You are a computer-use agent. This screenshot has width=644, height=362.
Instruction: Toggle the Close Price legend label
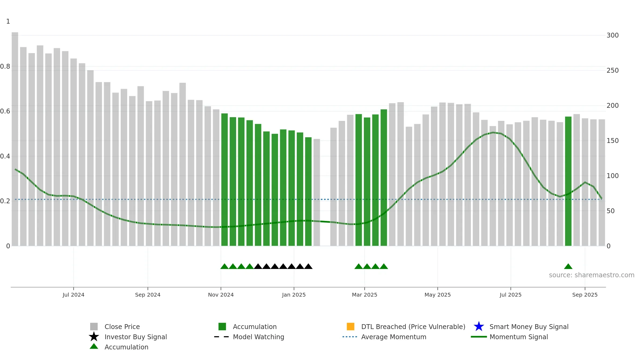coord(122,327)
